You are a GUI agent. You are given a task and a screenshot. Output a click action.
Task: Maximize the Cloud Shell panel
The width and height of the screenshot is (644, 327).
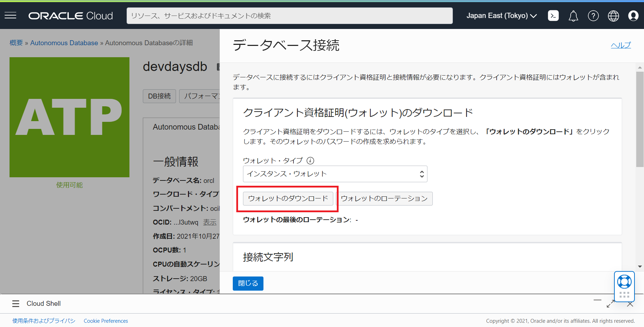[x=610, y=304]
